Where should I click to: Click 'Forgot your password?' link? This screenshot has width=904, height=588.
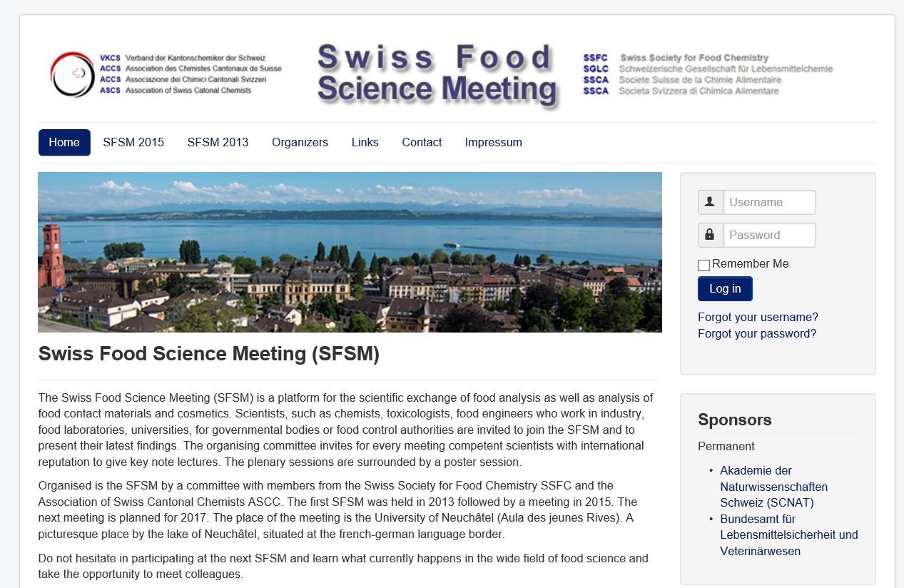click(756, 333)
